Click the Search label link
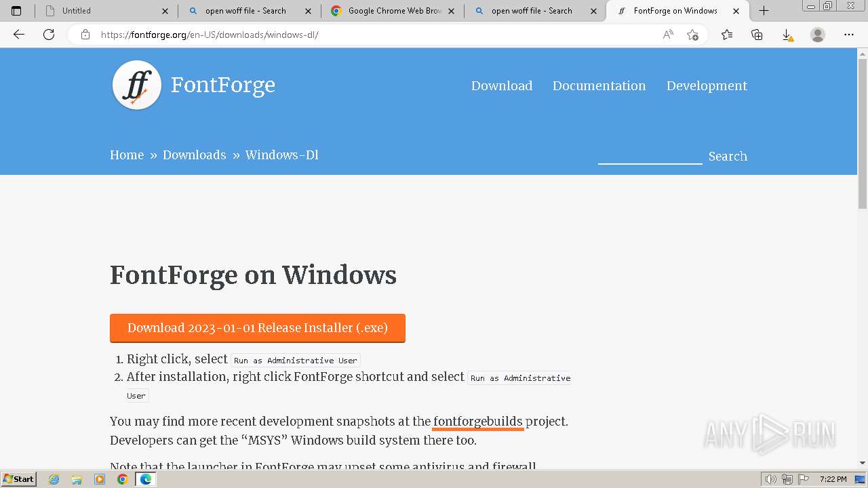This screenshot has height=488, width=868. pos(728,156)
